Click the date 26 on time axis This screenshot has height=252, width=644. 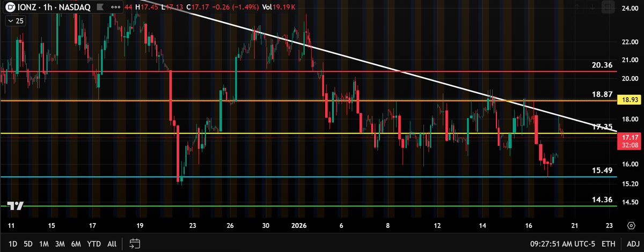pyautogui.click(x=230, y=226)
